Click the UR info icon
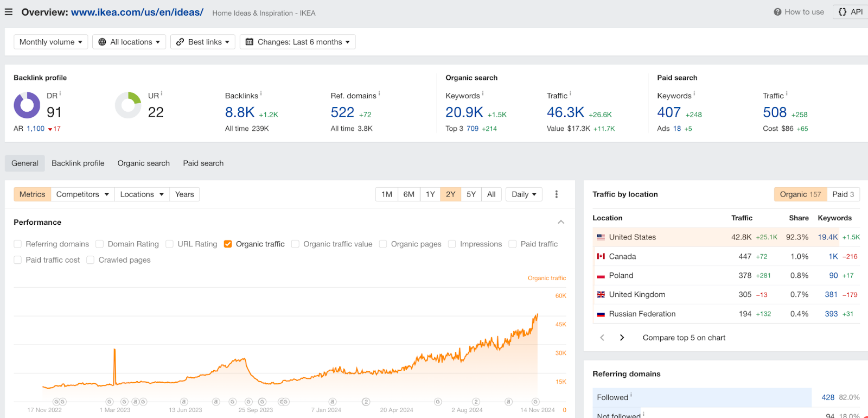 [162, 93]
